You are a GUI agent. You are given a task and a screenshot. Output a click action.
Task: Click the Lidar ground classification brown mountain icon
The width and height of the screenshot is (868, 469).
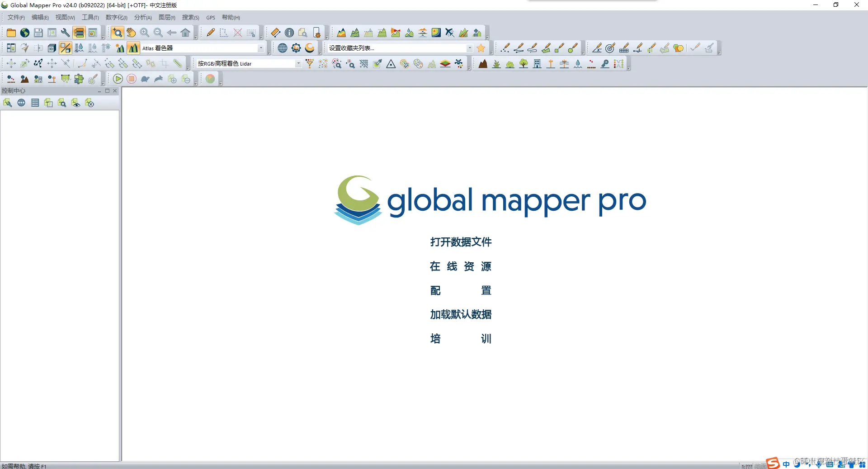click(483, 64)
